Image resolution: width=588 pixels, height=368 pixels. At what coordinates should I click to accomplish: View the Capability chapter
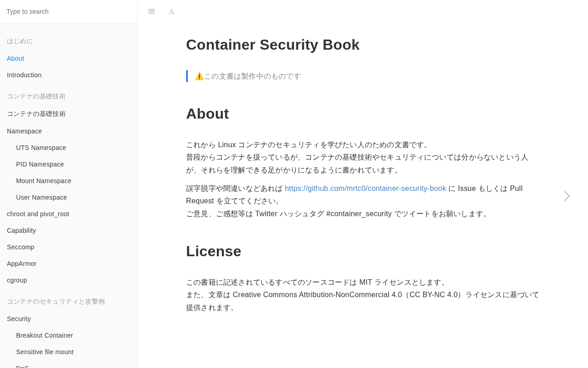22,230
